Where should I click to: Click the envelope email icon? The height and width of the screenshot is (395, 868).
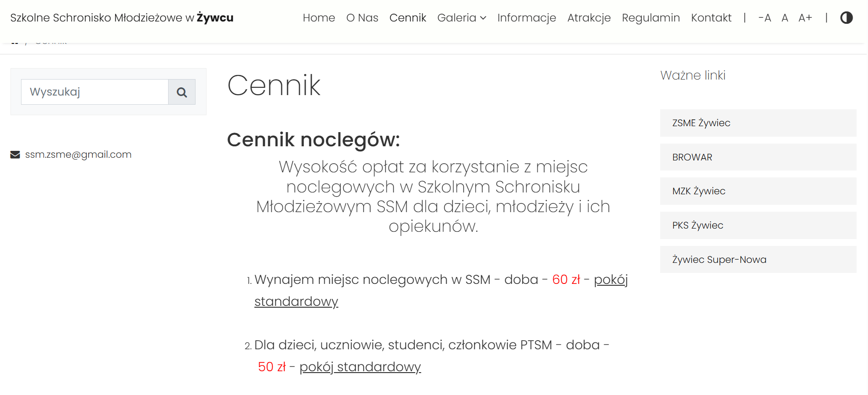click(15, 155)
